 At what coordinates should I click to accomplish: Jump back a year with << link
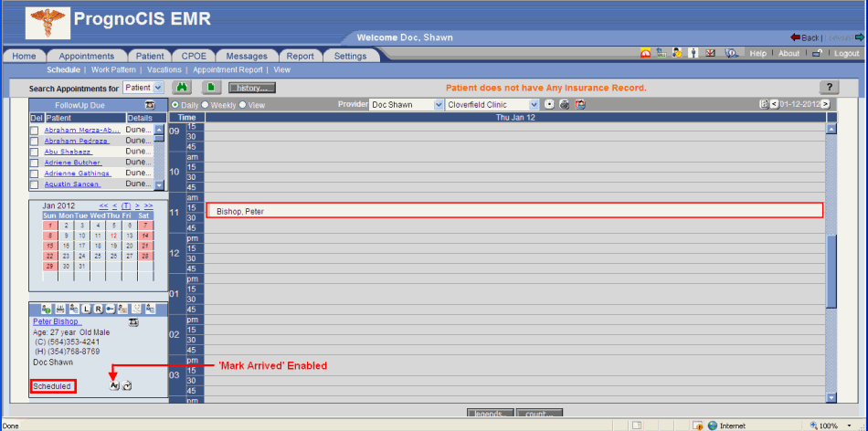tap(103, 205)
